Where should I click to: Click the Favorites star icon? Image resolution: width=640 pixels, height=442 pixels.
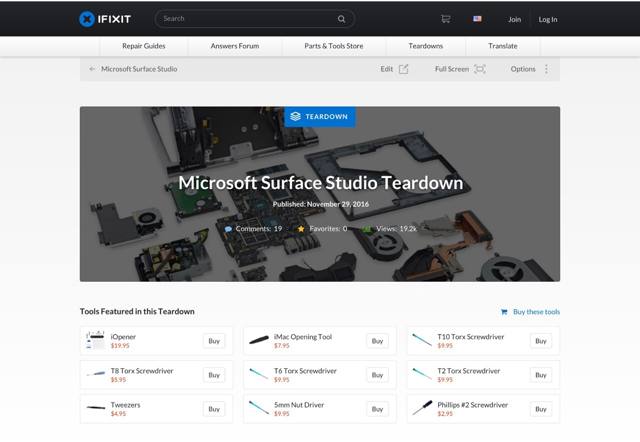pos(301,229)
